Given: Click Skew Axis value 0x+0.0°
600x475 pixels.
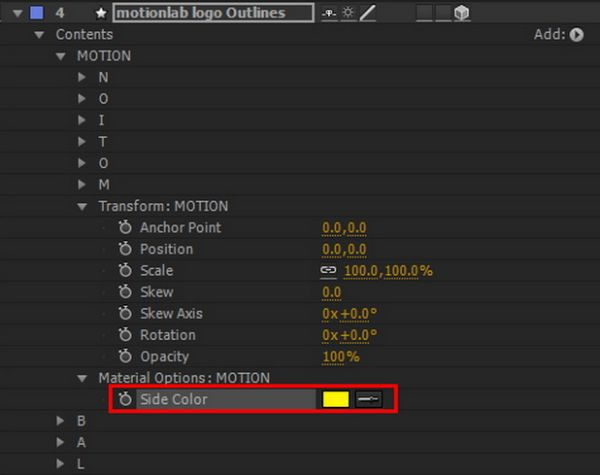Looking at the screenshot, I should pyautogui.click(x=349, y=314).
